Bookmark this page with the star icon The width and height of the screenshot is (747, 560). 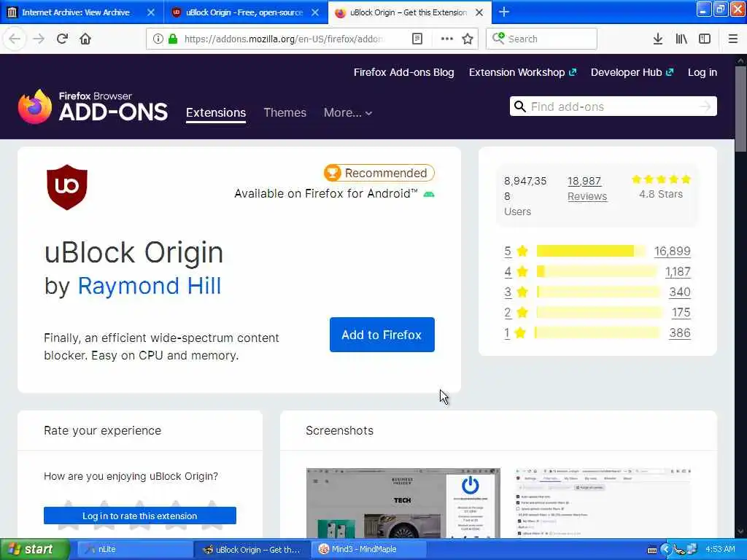tap(468, 39)
